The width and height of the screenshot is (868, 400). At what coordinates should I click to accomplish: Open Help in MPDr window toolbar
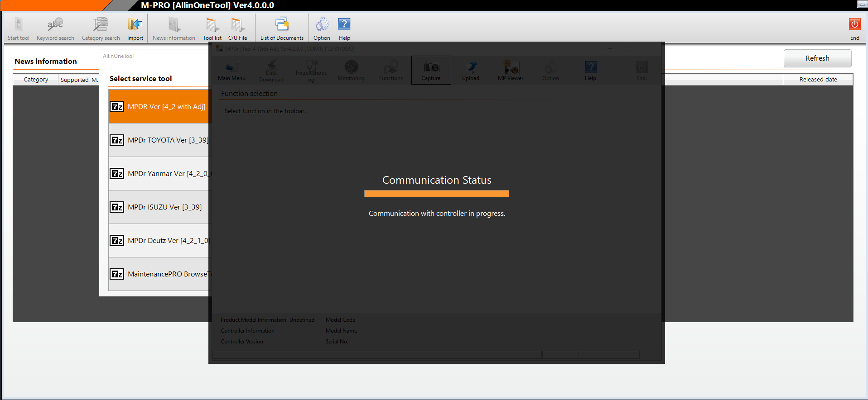[x=590, y=70]
